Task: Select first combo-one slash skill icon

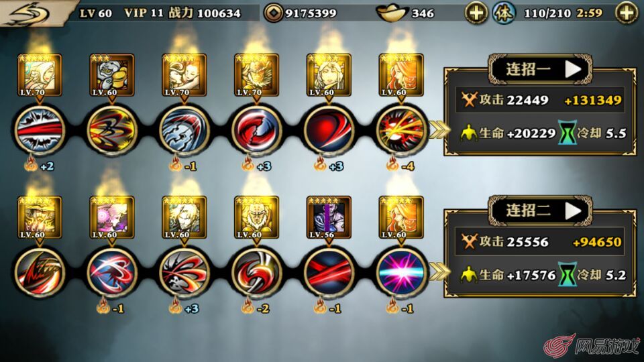Action: 40,129
